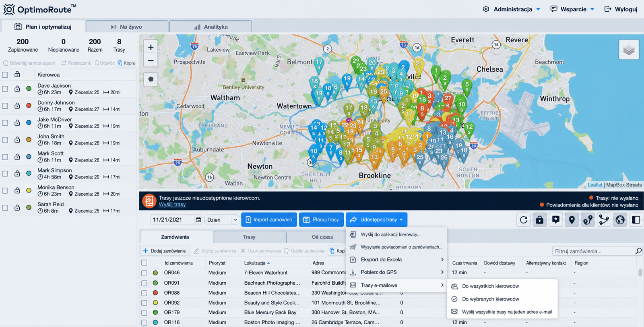Check the Sarah Reid driver checkbox
The height and width of the screenshot is (327, 644).
click(x=5, y=208)
